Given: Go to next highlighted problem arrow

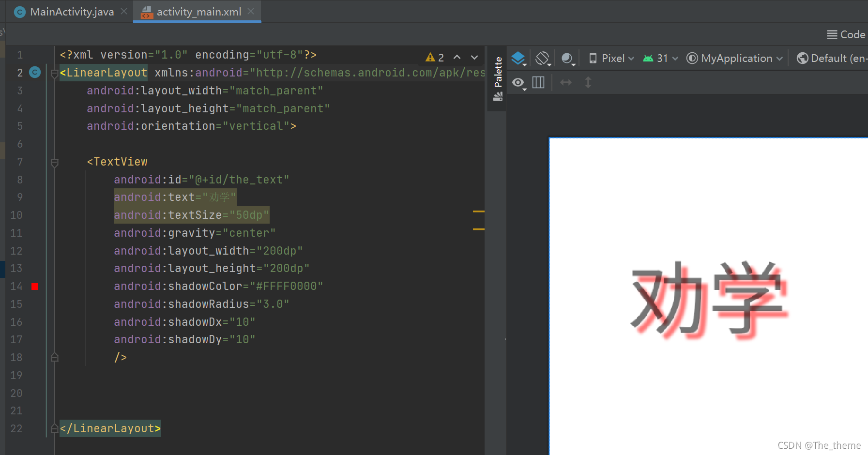Looking at the screenshot, I should click(474, 57).
